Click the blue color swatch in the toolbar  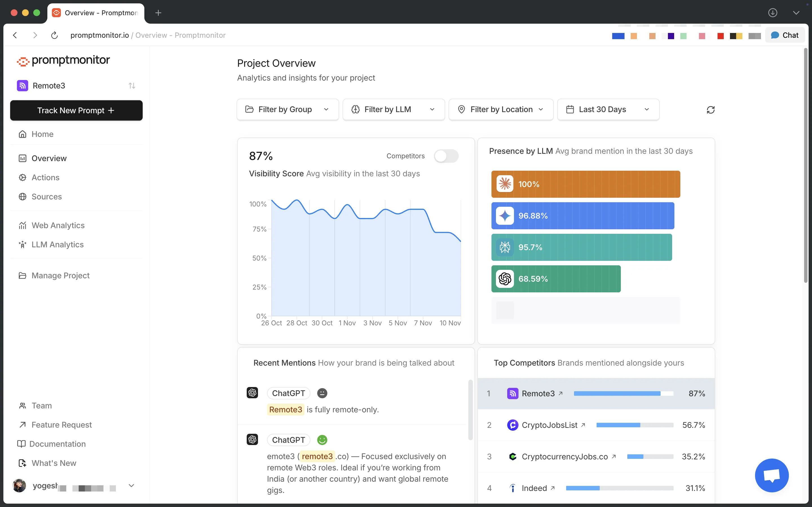[x=618, y=36]
